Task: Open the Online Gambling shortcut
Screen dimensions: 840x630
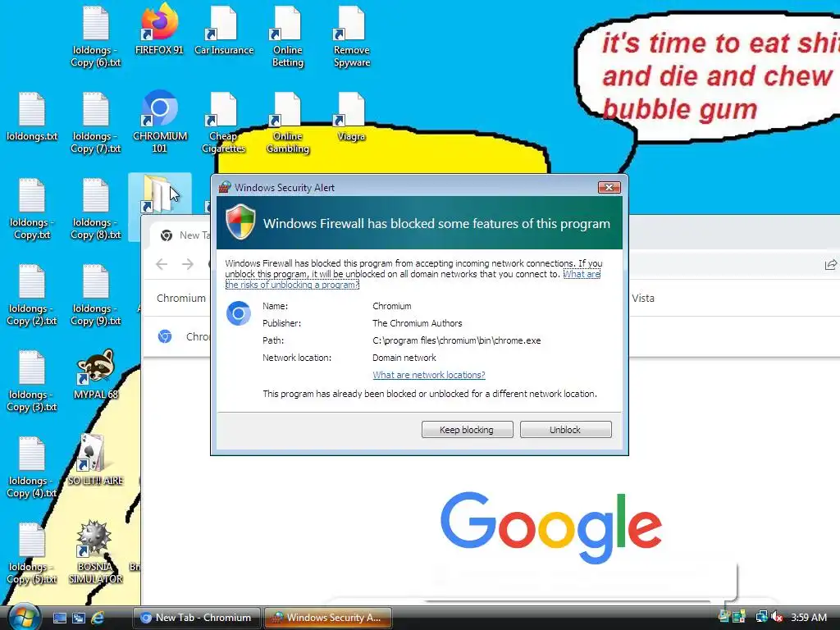Action: pos(288,122)
